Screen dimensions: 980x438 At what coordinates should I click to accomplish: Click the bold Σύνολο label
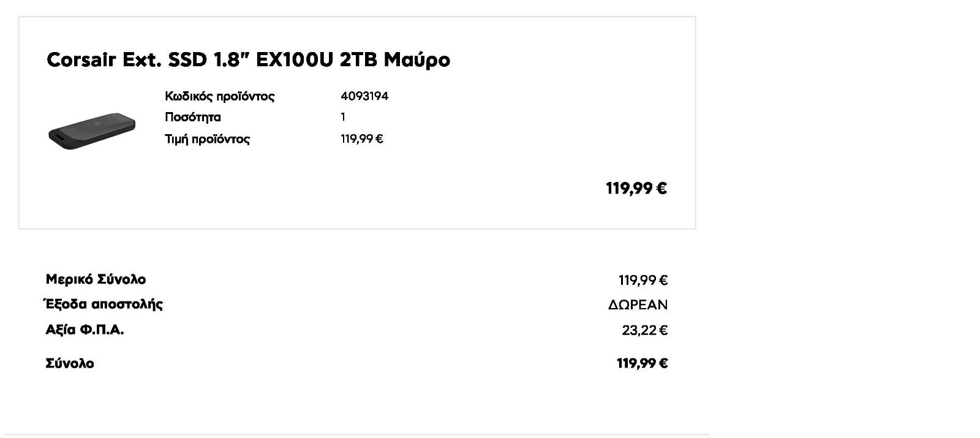[x=70, y=363]
